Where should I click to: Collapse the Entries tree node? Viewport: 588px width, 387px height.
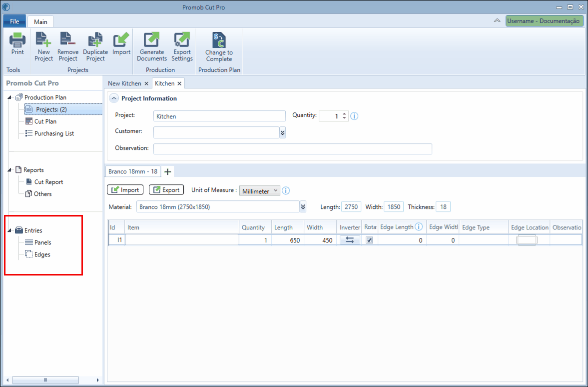(9, 230)
